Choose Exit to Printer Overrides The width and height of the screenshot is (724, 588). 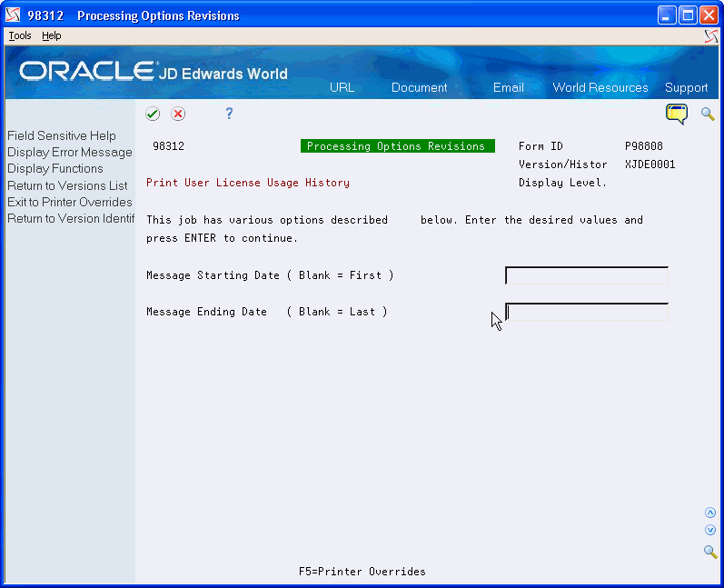tap(70, 202)
